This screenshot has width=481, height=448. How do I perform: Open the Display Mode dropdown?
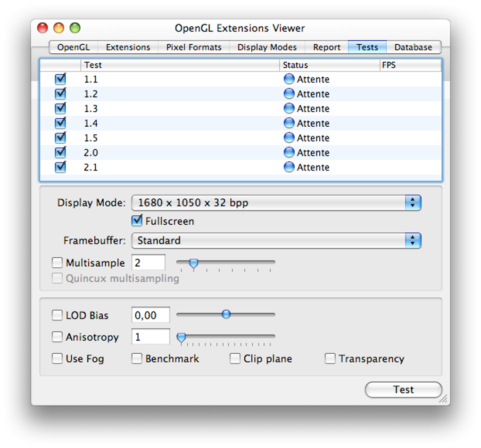276,203
